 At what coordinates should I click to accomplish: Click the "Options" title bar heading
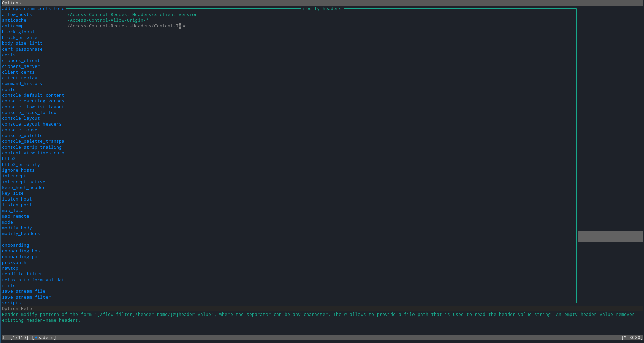click(x=11, y=3)
